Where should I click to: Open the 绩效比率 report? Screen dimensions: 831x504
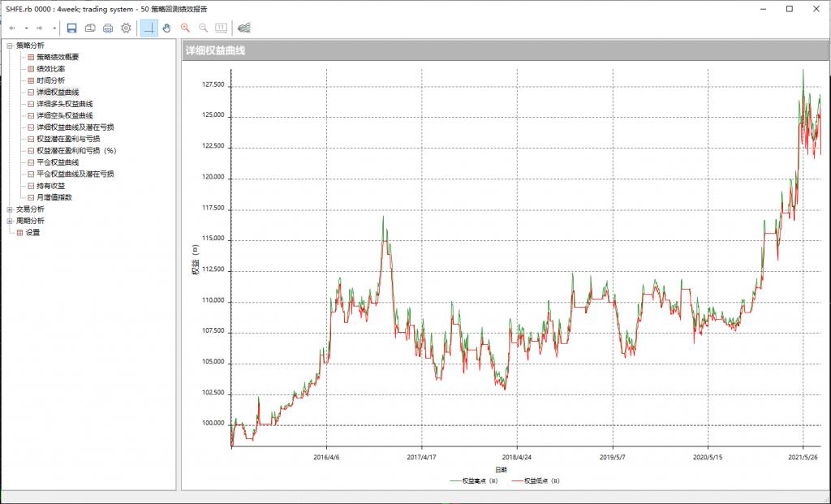pyautogui.click(x=51, y=69)
